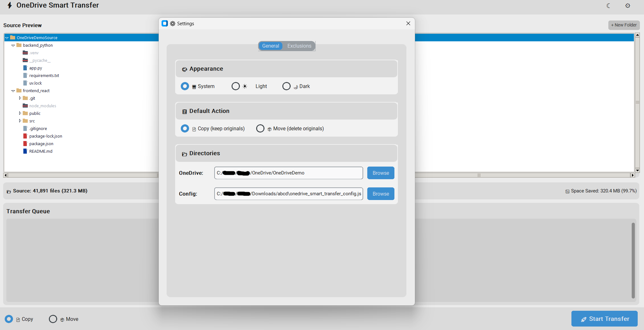Click the node_modules excluded folder icon
644x330 pixels.
pyautogui.click(x=25, y=106)
